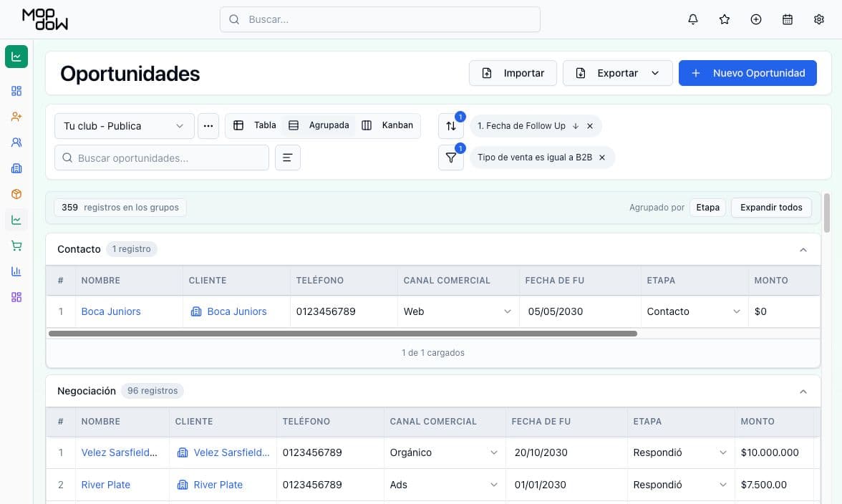Click the Buscar oportunidades field
Image resolution: width=842 pixels, height=504 pixels.
(x=162, y=157)
